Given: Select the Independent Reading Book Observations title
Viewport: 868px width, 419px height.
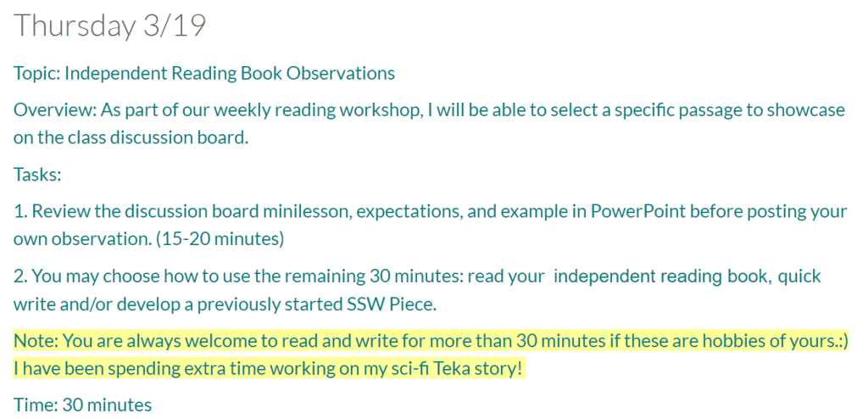Looking at the screenshot, I should point(230,73).
